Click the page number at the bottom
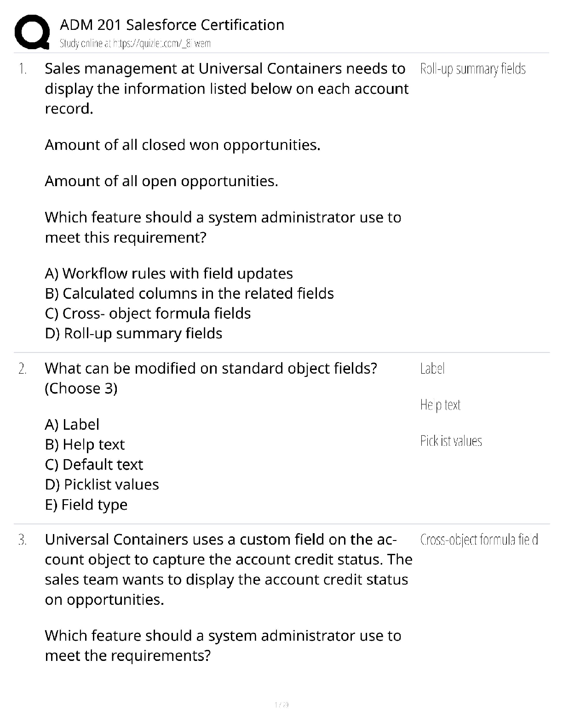 [x=281, y=705]
